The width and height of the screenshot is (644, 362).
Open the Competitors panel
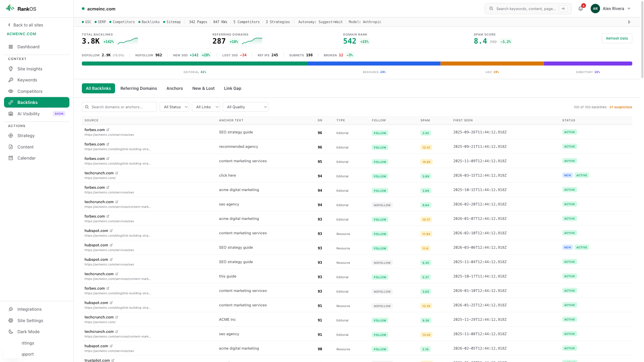tap(30, 91)
